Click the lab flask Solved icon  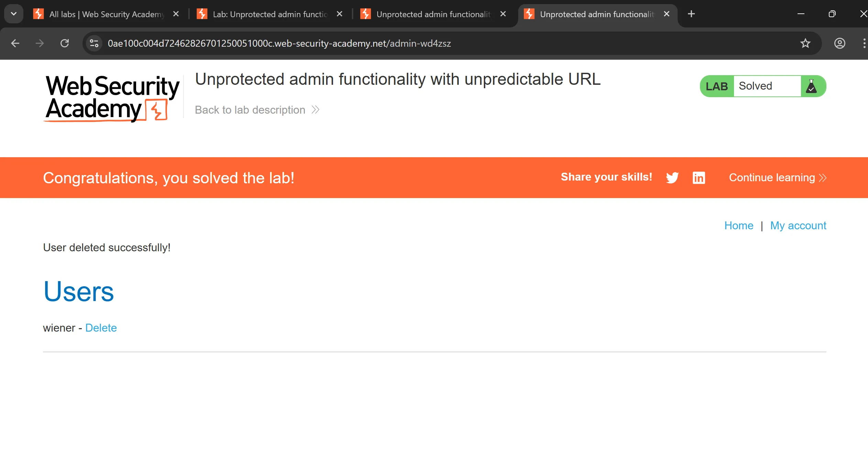coord(811,86)
